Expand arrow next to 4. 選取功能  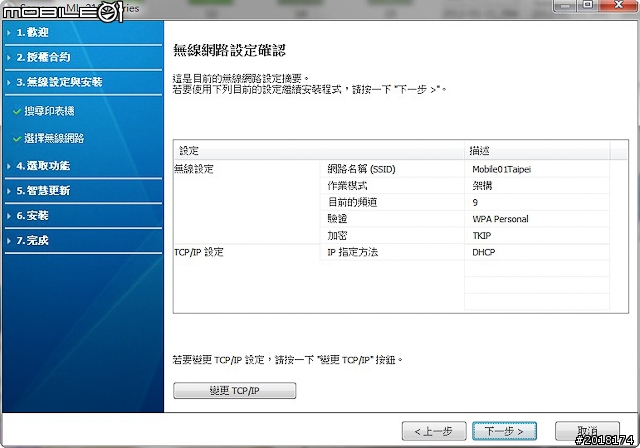point(9,166)
